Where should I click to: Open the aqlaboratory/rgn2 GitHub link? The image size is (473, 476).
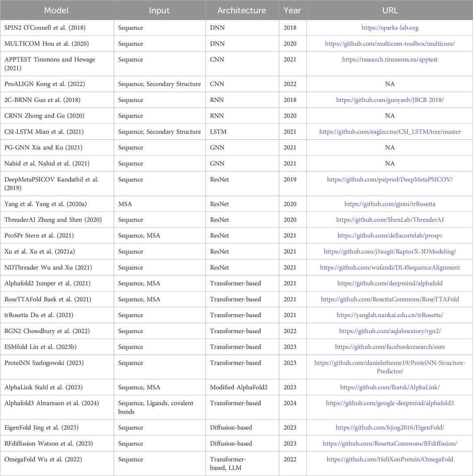pos(390,331)
